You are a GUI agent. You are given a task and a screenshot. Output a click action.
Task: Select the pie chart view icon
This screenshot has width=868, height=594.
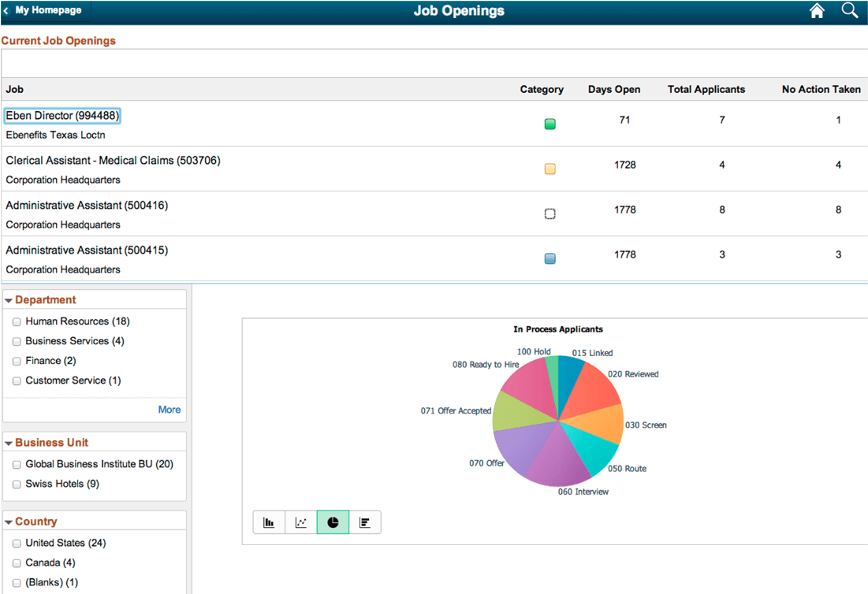click(x=332, y=522)
